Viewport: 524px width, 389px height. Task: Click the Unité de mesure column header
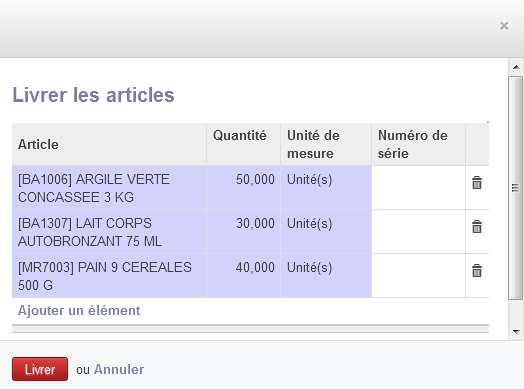click(326, 144)
